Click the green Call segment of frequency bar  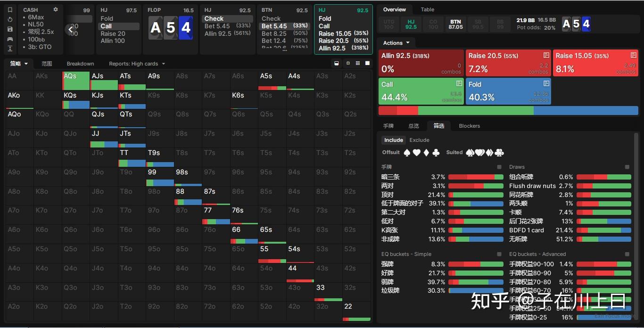pos(476,111)
